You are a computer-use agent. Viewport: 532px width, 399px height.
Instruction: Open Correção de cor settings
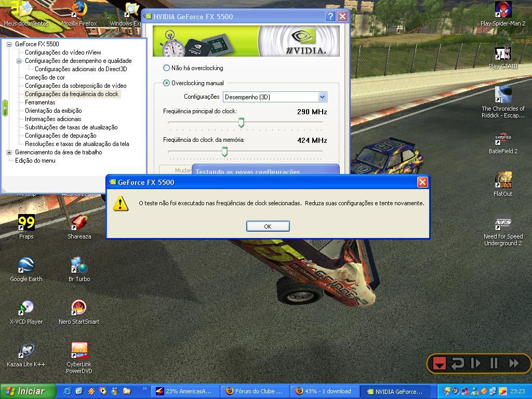(x=45, y=77)
